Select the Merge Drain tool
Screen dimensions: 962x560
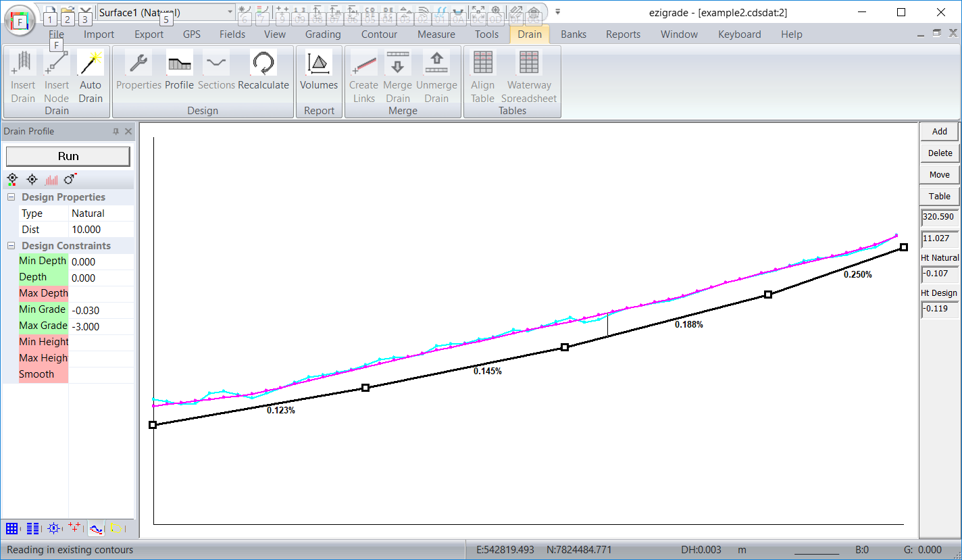point(397,64)
